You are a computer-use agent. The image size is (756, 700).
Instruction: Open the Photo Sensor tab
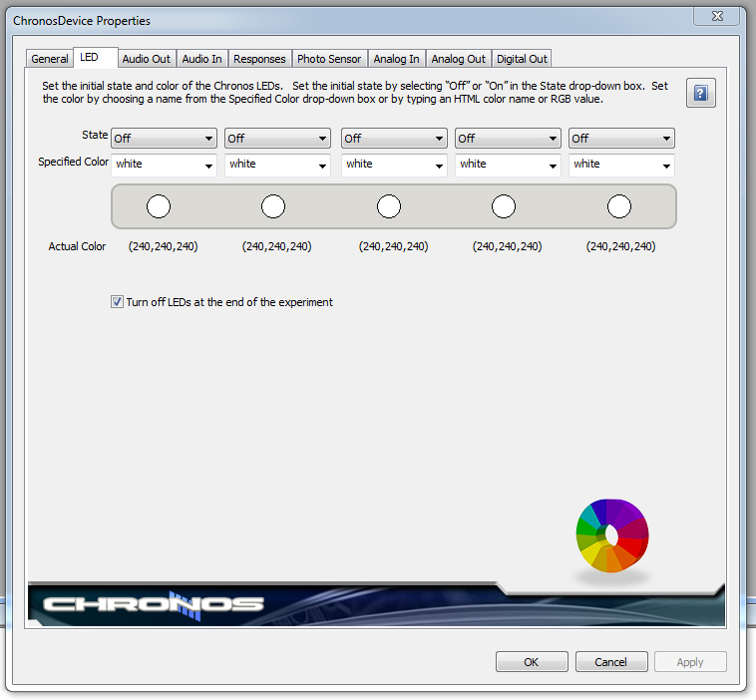click(329, 59)
